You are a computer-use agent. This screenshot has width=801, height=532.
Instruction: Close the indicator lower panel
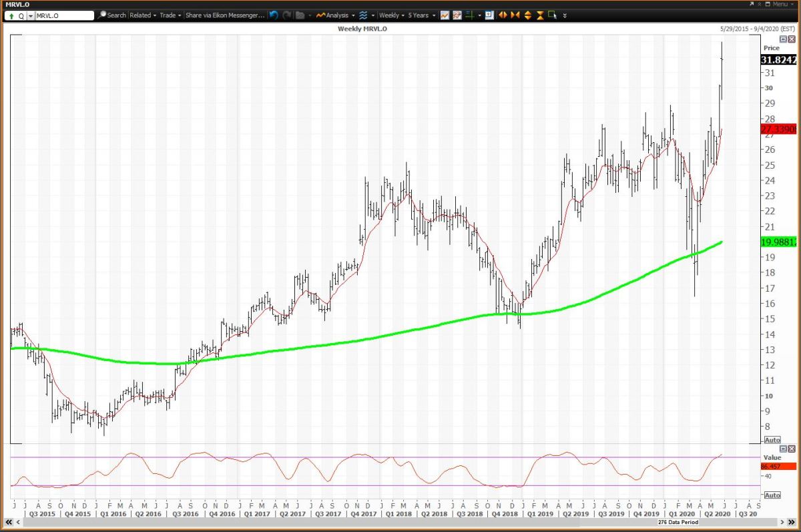click(792, 449)
